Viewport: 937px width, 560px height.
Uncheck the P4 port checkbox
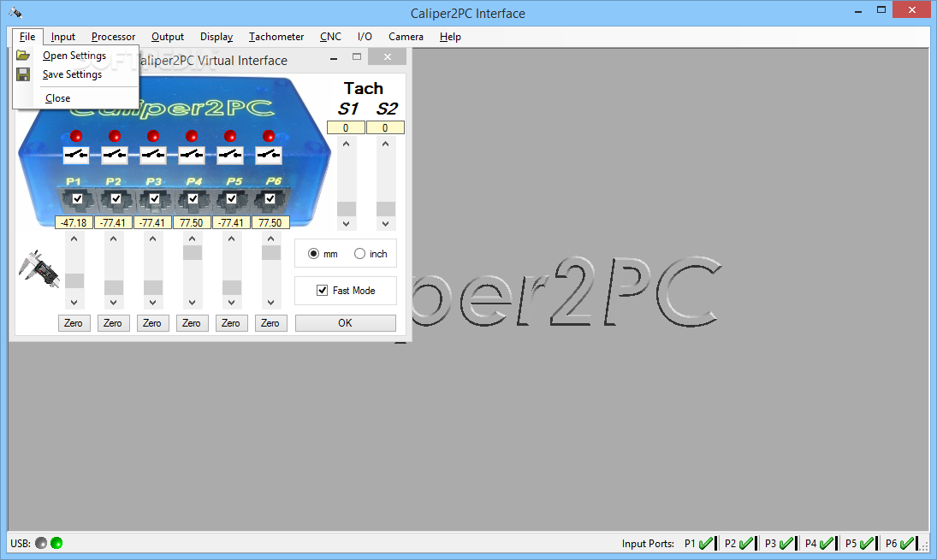[x=193, y=198]
